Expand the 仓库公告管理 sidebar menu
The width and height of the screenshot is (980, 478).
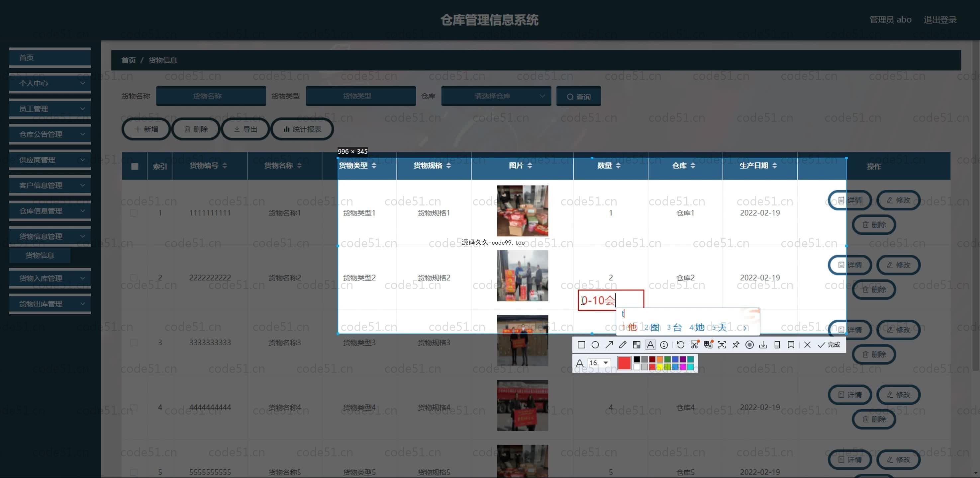coord(50,134)
